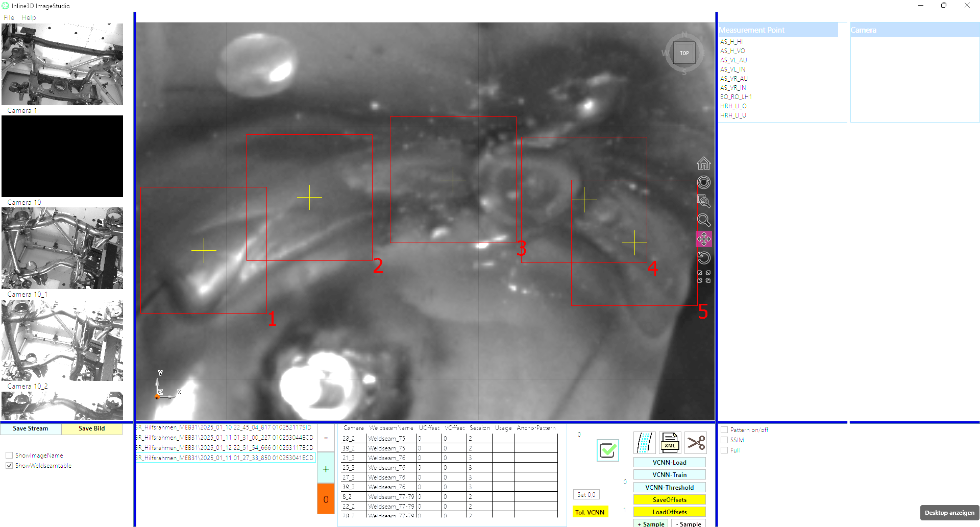Click the green checkmark confirm icon

(608, 450)
